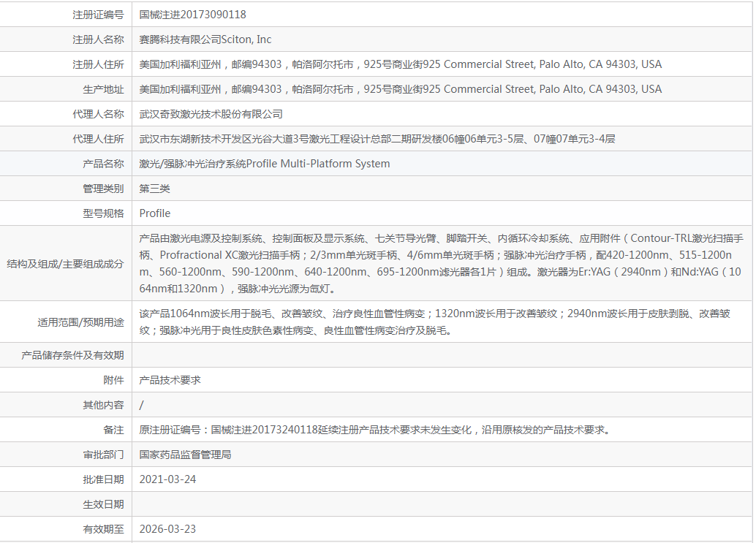Select the 产品名称 label

click(x=103, y=164)
